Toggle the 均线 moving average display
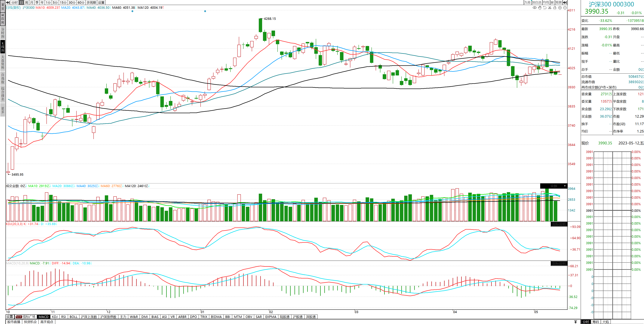Viewport: 644px width, 324px height. coord(546,2)
